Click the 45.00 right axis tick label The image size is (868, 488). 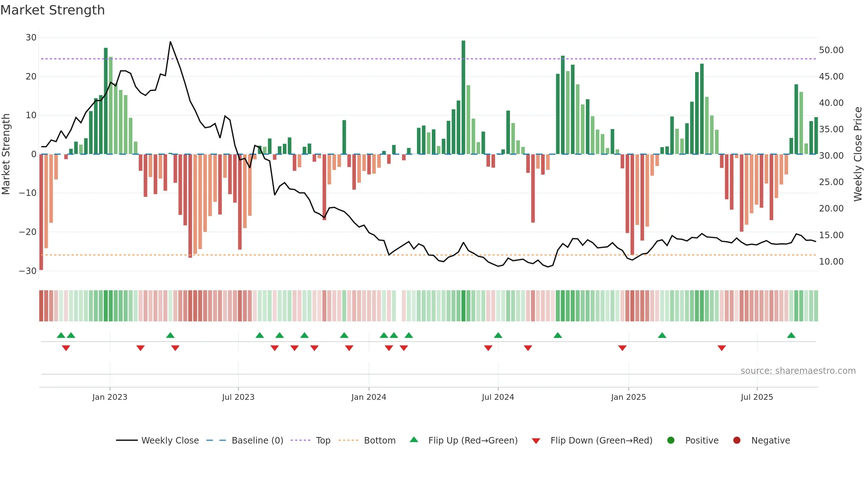[831, 76]
